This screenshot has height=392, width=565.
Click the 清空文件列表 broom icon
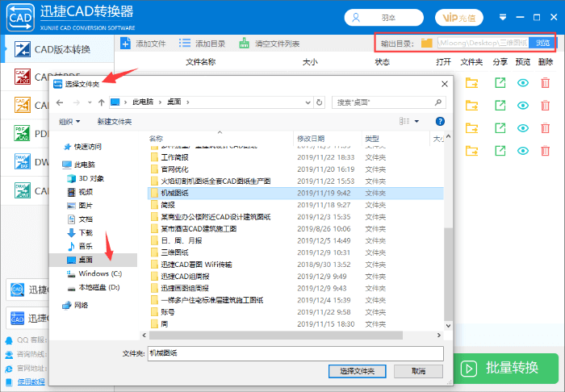pos(245,44)
